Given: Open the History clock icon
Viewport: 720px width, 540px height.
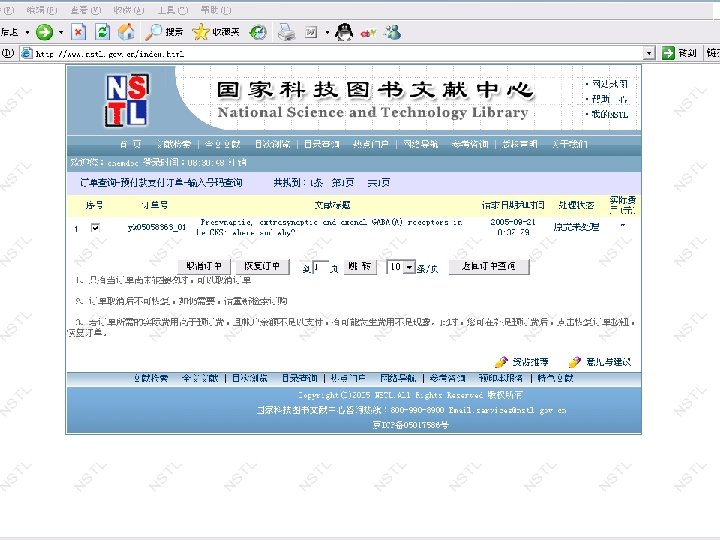Looking at the screenshot, I should pyautogui.click(x=258, y=32).
